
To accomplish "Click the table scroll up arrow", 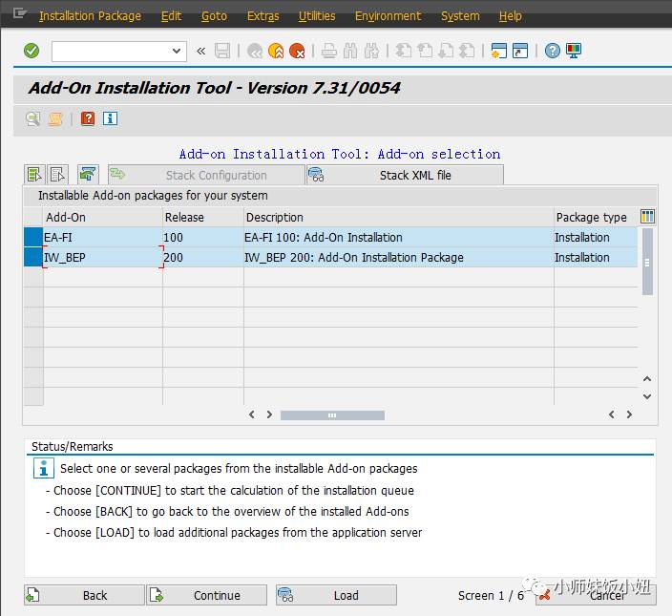I will pyautogui.click(x=647, y=379).
